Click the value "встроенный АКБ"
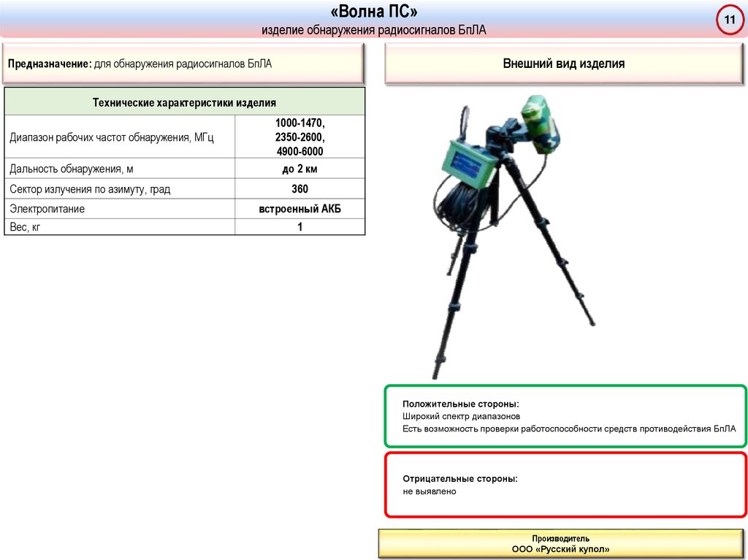Screen dimensions: 748x560 pyautogui.click(x=299, y=209)
